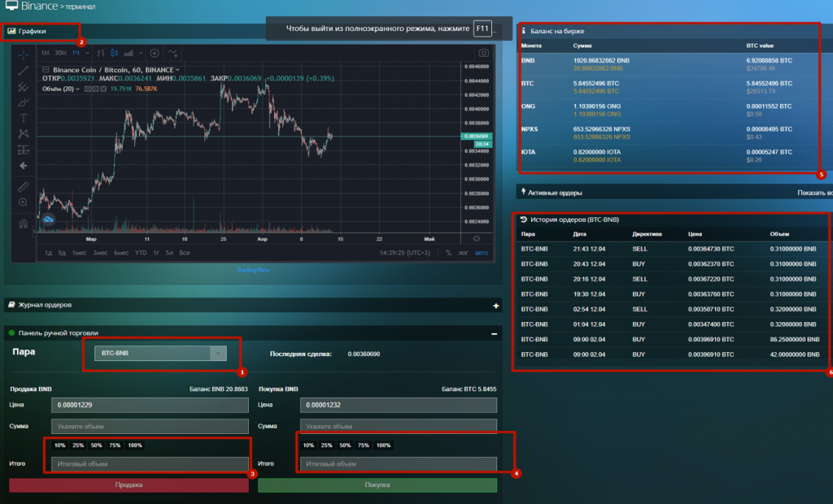The image size is (833, 504).
Task: Open chart settings gear icon
Action: 477,239
